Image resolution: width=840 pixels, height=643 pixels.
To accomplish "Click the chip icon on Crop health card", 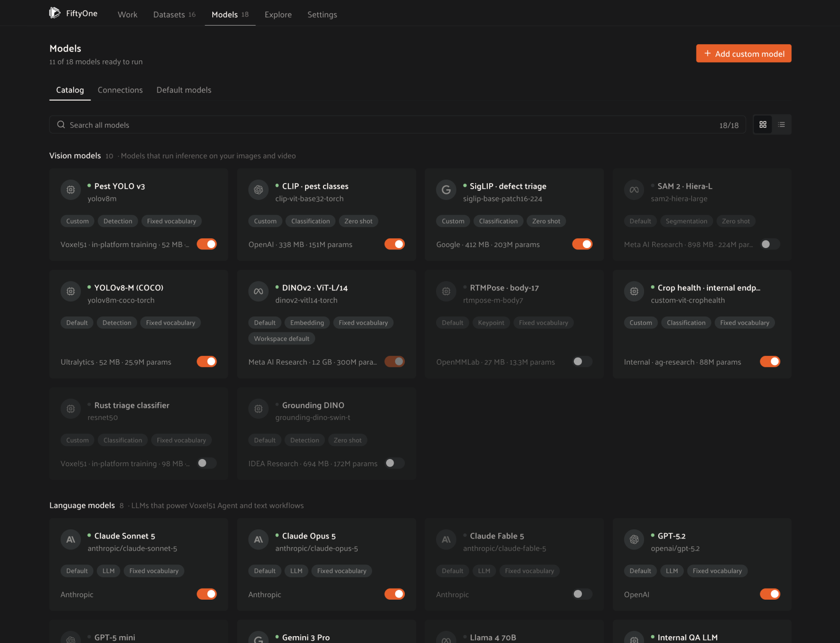I will pyautogui.click(x=634, y=291).
